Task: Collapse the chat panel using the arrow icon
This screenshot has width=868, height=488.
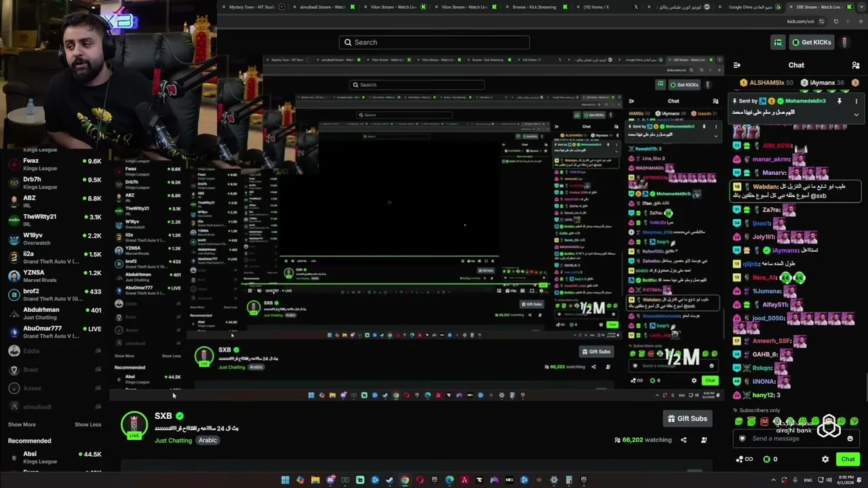Action: click(736, 65)
